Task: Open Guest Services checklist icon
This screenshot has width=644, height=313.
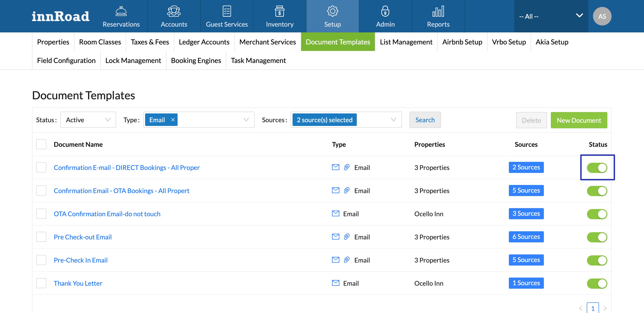Action: pos(226,11)
